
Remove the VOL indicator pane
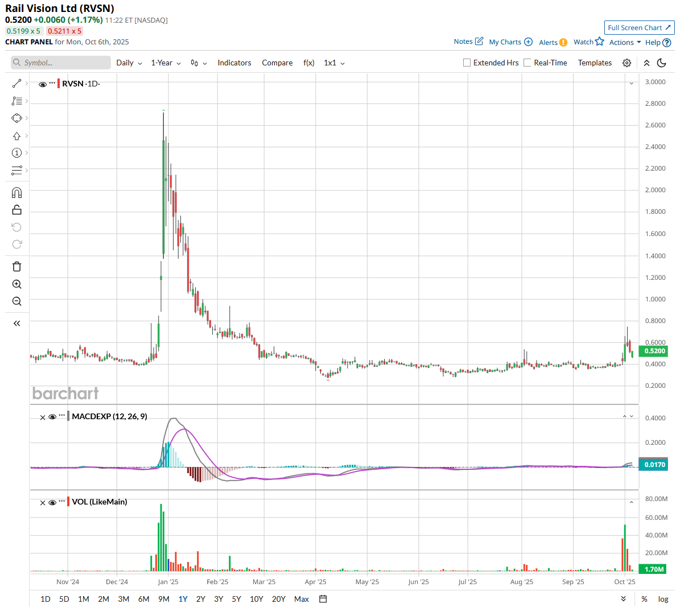pyautogui.click(x=43, y=503)
